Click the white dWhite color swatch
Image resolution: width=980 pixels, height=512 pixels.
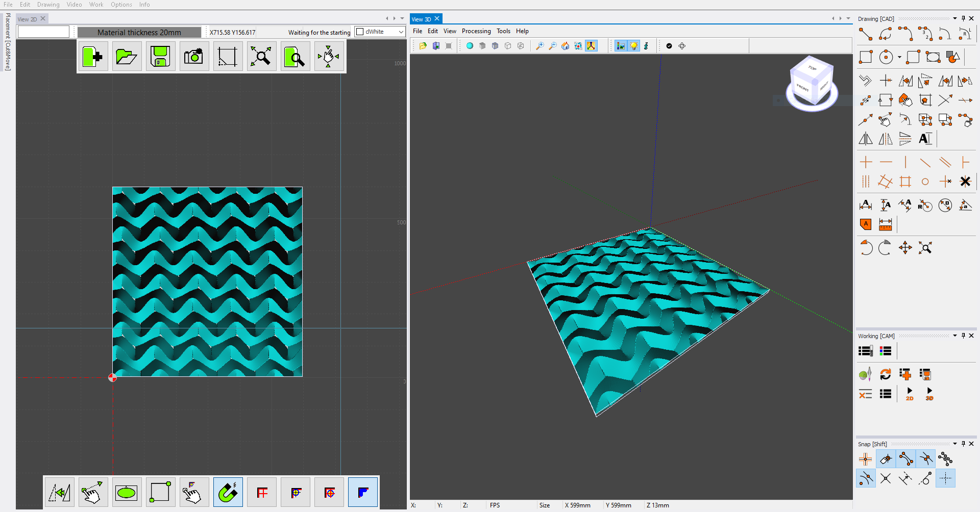point(360,32)
